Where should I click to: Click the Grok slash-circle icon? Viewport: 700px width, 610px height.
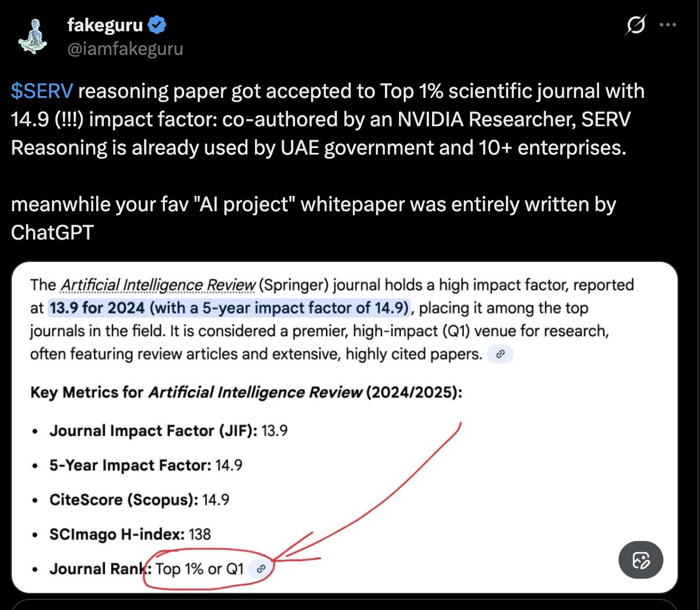[635, 25]
